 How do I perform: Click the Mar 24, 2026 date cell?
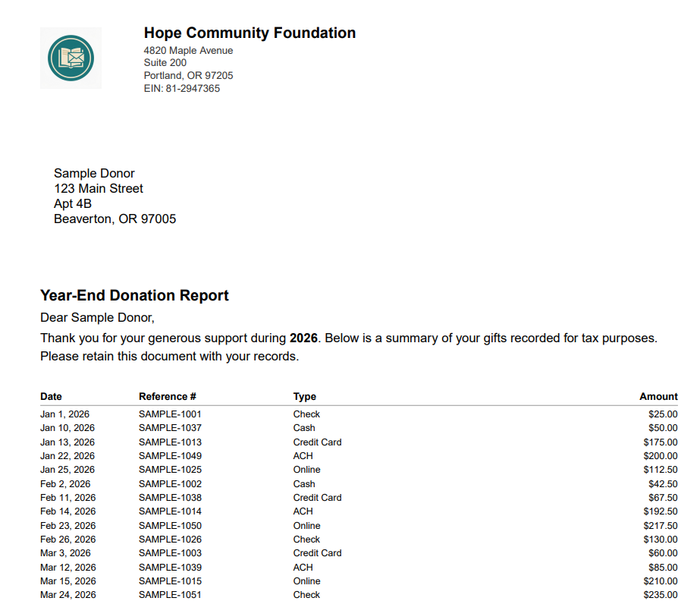pos(67,595)
